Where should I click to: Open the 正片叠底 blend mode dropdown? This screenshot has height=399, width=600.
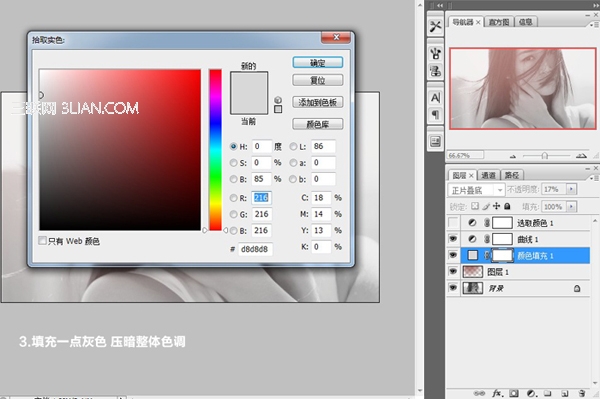(476, 190)
